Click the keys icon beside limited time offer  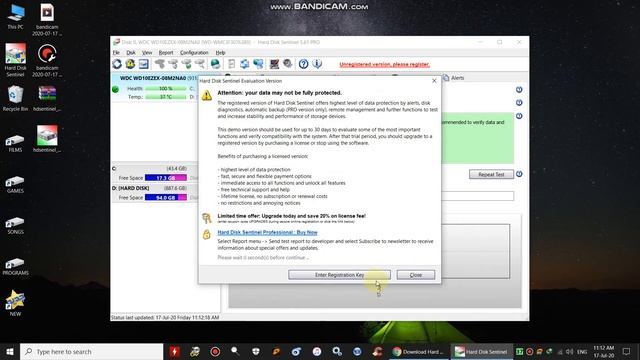(x=207, y=218)
